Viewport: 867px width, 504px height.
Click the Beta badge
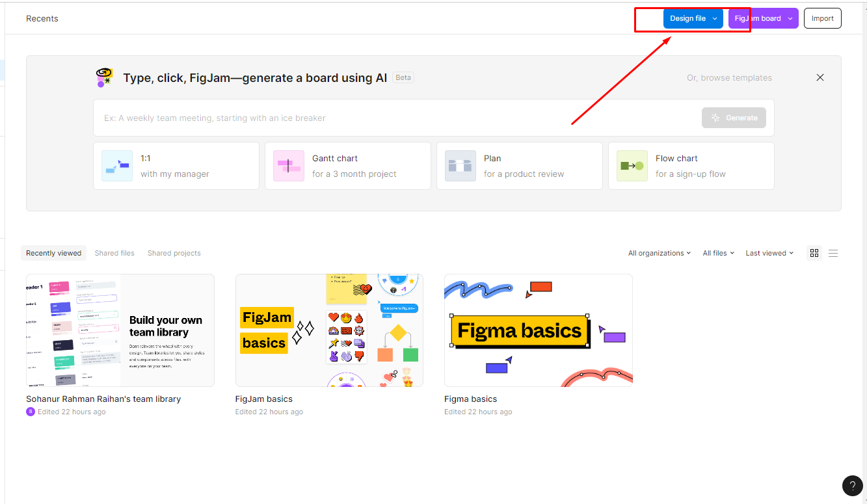click(403, 77)
